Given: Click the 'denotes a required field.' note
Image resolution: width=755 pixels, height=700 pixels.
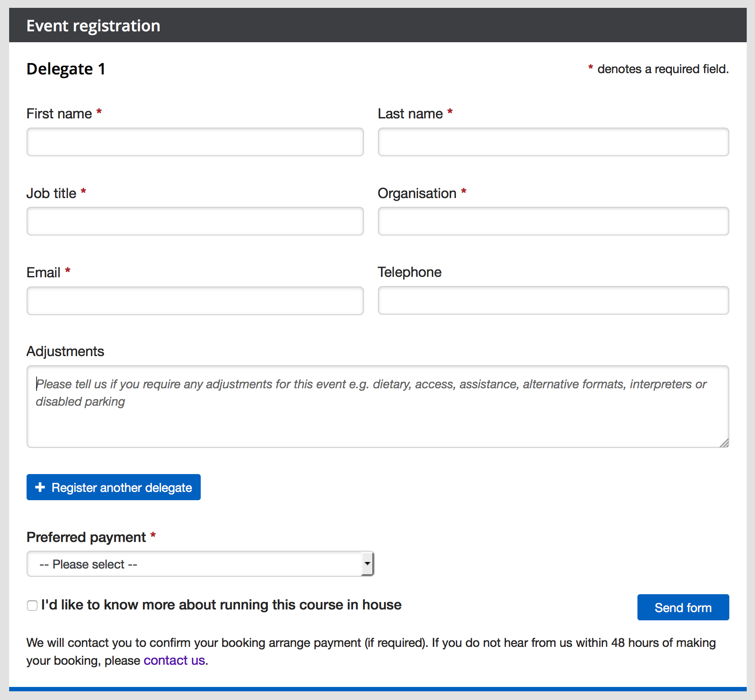Looking at the screenshot, I should pyautogui.click(x=663, y=69).
